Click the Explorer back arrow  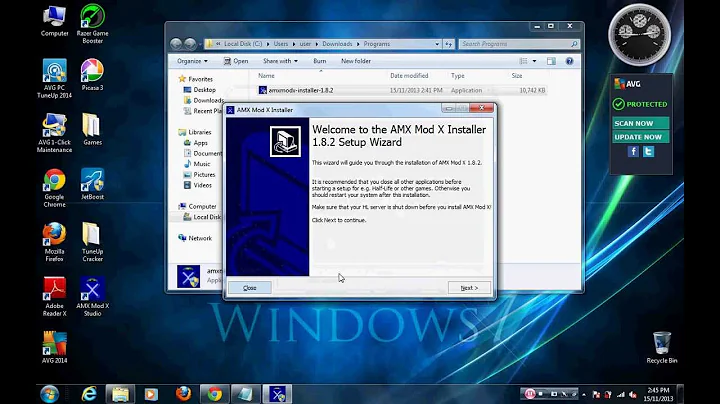[176, 44]
